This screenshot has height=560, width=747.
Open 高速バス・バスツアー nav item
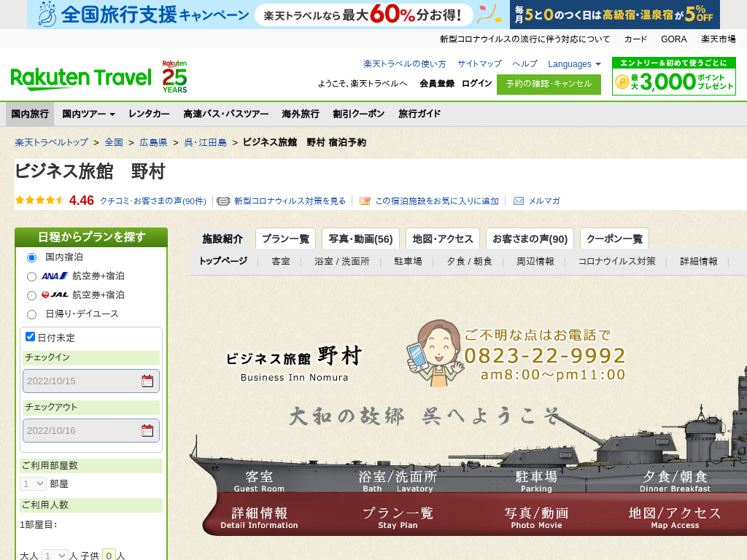coord(226,114)
